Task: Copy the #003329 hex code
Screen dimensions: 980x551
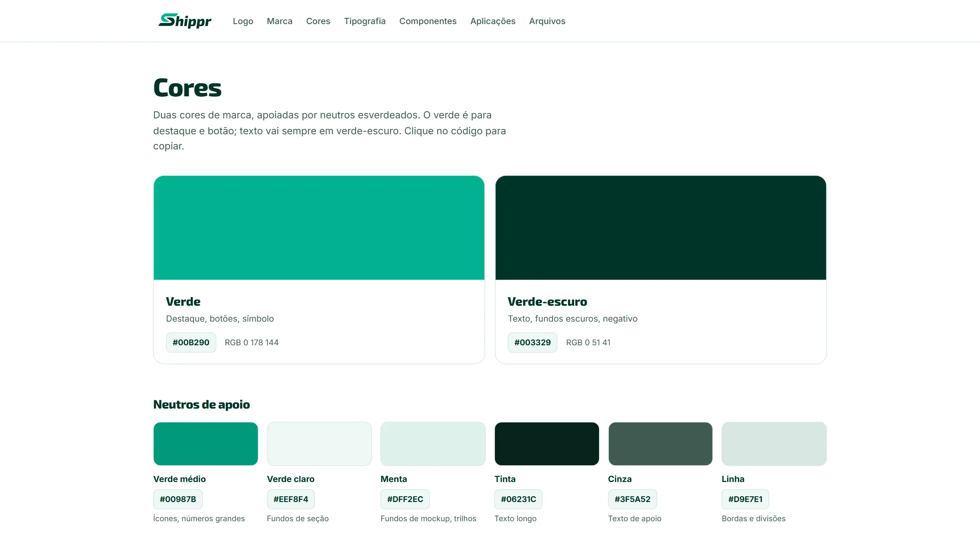Action: point(532,342)
